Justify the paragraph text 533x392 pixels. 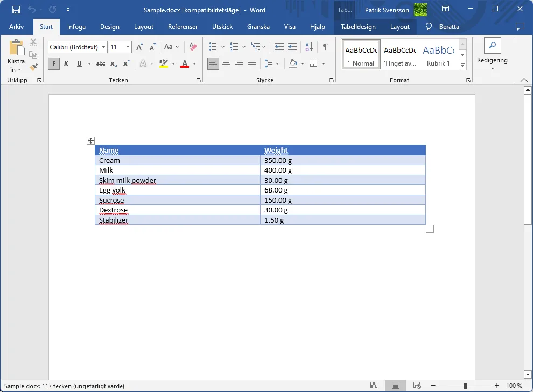tap(252, 63)
